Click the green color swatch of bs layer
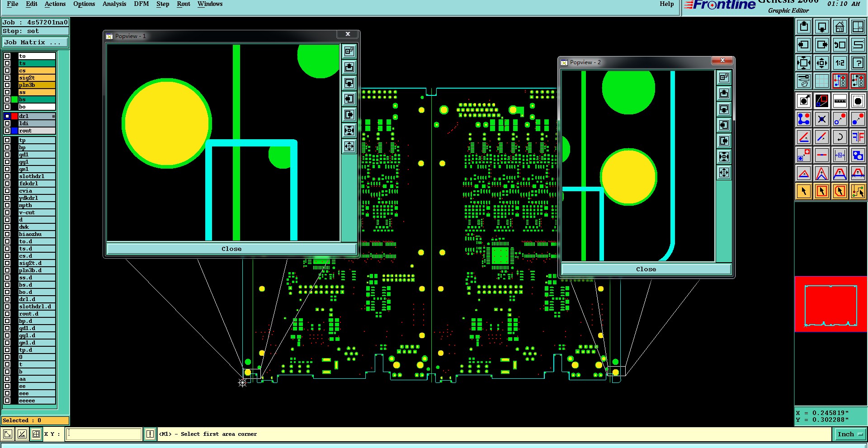Viewport: 868px width, 448px height. (14, 99)
